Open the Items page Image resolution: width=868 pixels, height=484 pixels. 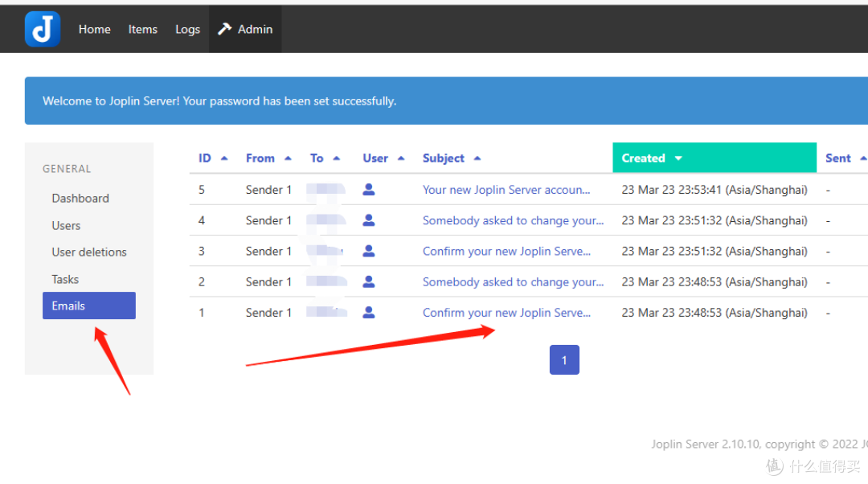(x=142, y=29)
